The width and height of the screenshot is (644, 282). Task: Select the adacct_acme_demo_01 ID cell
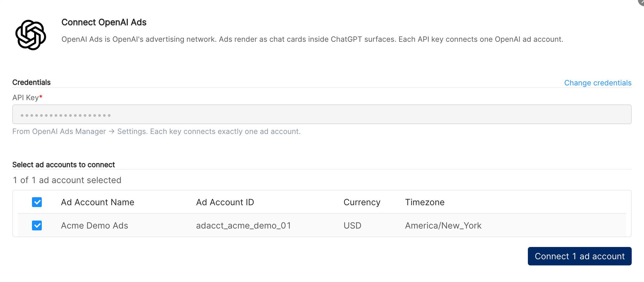tap(243, 225)
